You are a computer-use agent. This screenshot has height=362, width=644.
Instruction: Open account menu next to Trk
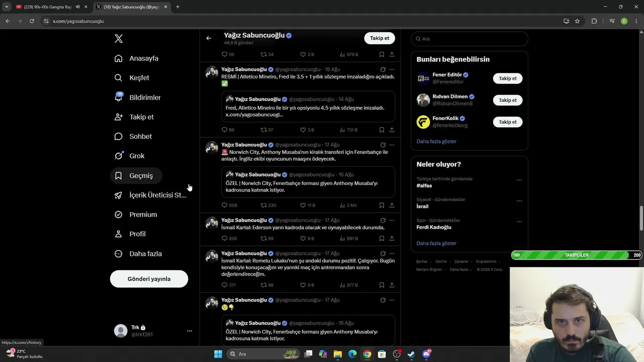click(190, 331)
